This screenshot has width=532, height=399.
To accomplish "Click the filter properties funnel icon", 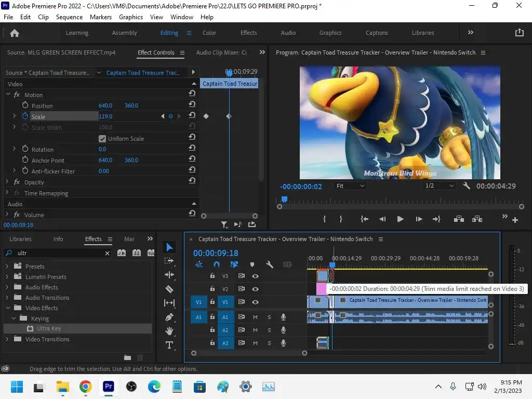I will pyautogui.click(x=224, y=224).
